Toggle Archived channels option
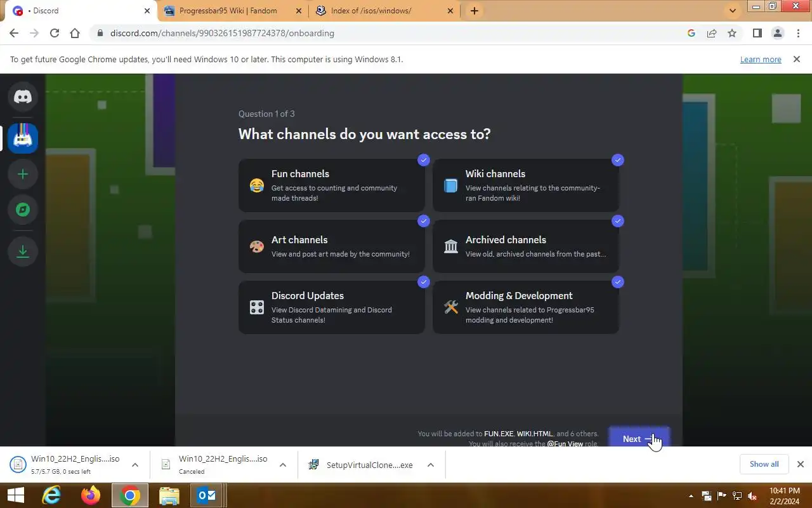Image resolution: width=812 pixels, height=508 pixels. (x=526, y=246)
